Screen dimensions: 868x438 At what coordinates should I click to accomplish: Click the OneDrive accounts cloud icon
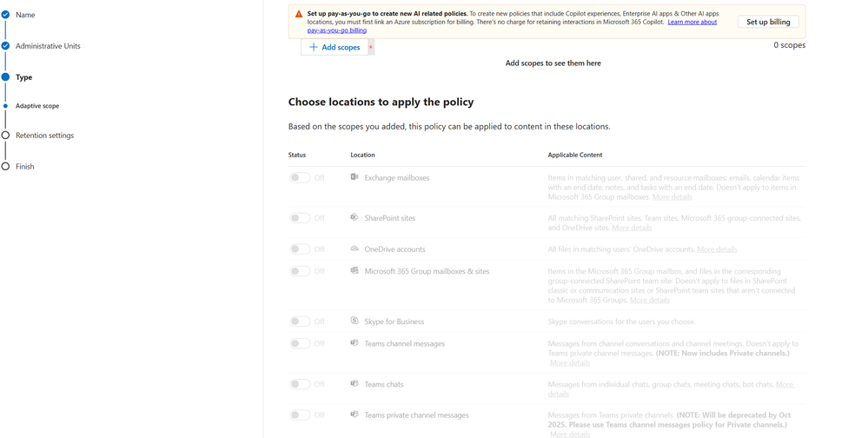pyautogui.click(x=354, y=249)
